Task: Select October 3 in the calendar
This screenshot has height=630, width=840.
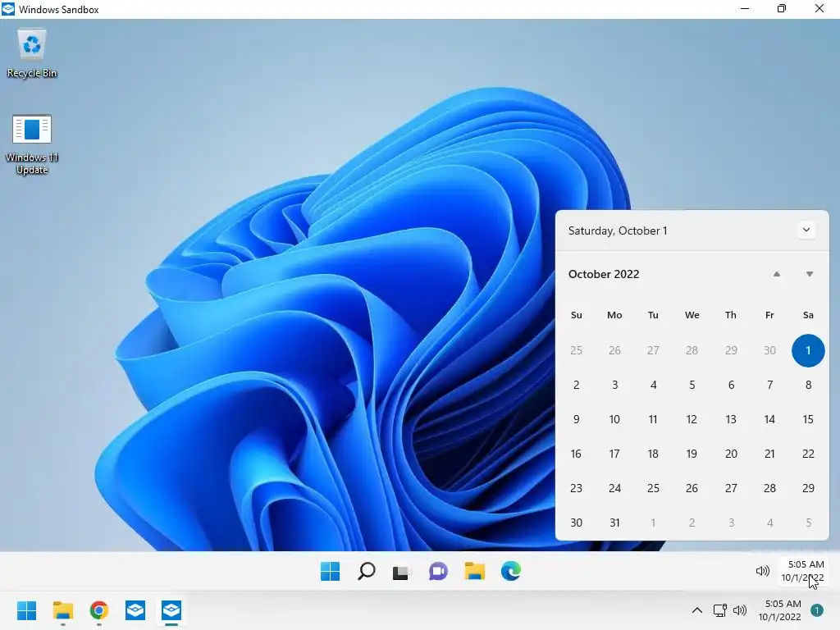Action: pyautogui.click(x=615, y=385)
